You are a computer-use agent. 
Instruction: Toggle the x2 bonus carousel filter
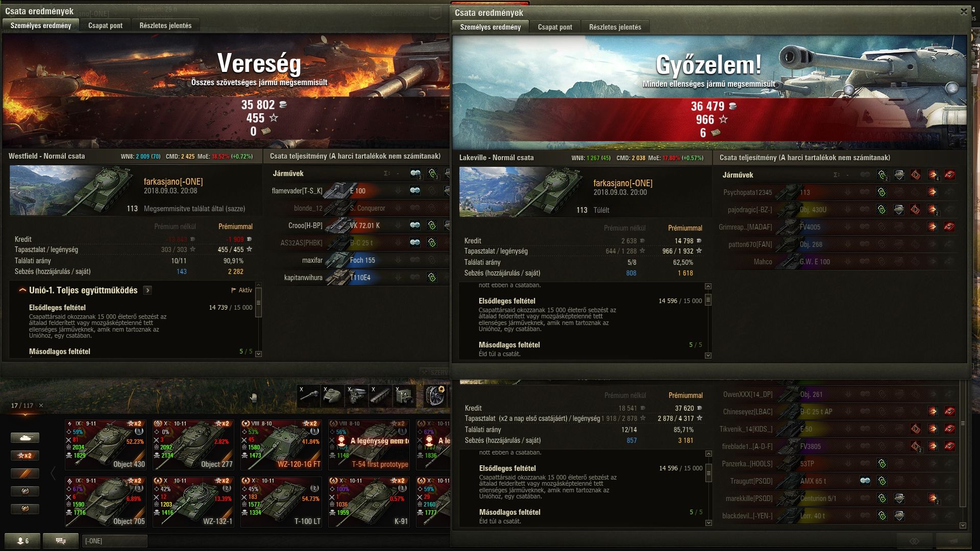25,456
